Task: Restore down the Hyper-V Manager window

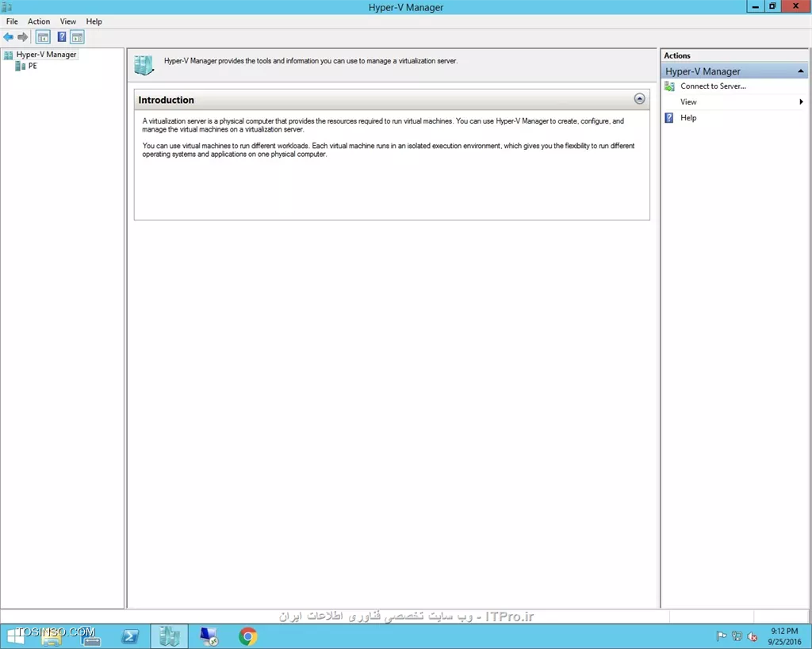Action: click(x=772, y=6)
